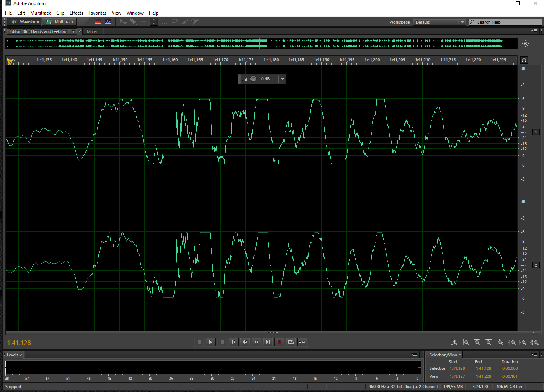The width and height of the screenshot is (544, 392).
Task: Click the Waveform view button
Action: coord(25,22)
